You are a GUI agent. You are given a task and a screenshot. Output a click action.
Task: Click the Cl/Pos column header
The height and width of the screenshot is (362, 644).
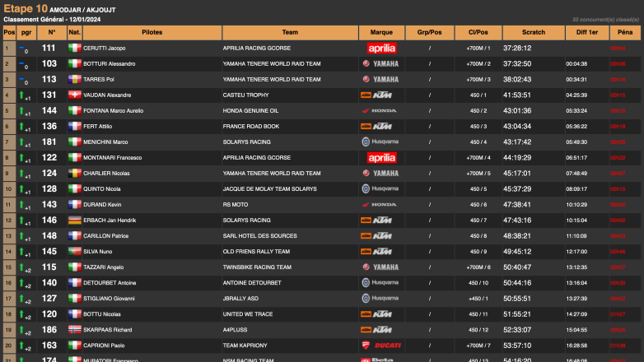click(x=478, y=32)
